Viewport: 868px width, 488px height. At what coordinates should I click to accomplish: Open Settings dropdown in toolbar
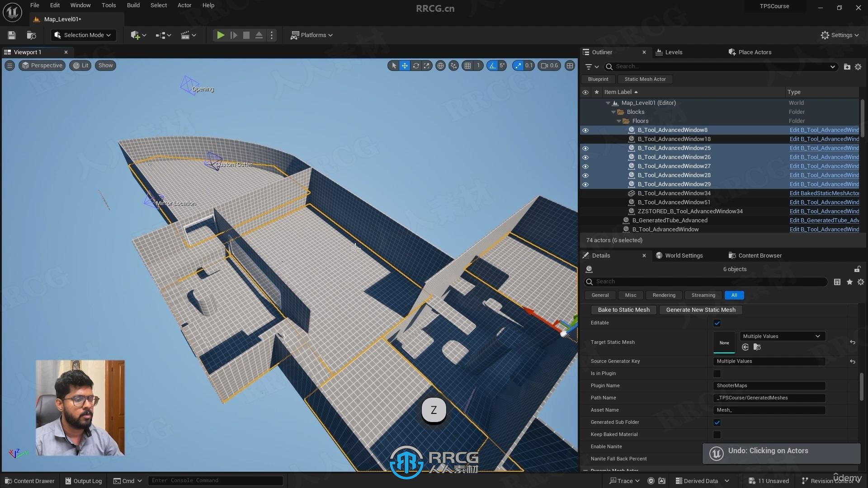(x=840, y=35)
